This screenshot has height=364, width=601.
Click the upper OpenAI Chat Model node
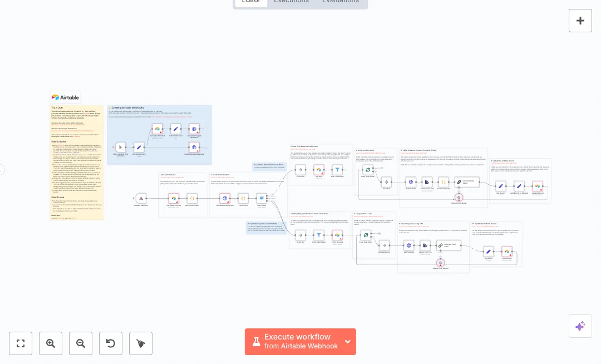click(459, 197)
